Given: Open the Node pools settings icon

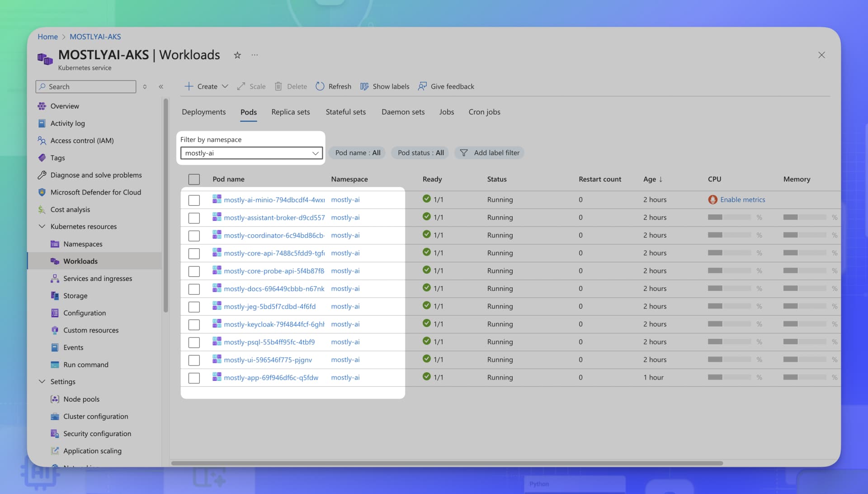Looking at the screenshot, I should pos(55,399).
